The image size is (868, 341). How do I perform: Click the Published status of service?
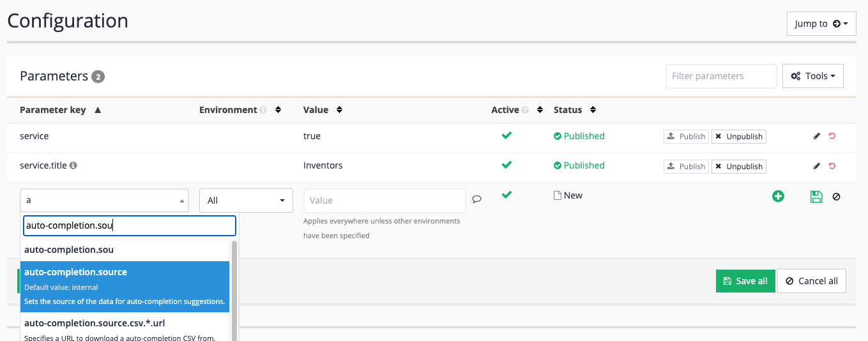(x=579, y=136)
